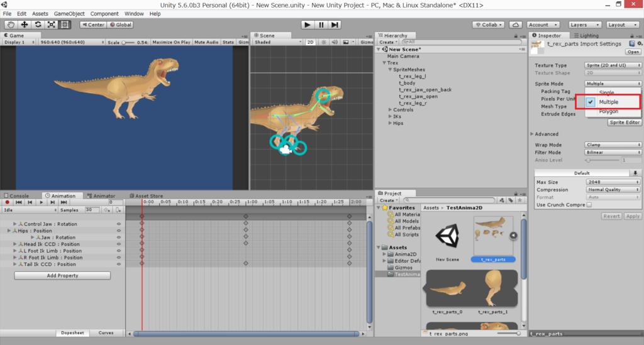Click Add Property button
This screenshot has height=345, width=644.
click(62, 276)
